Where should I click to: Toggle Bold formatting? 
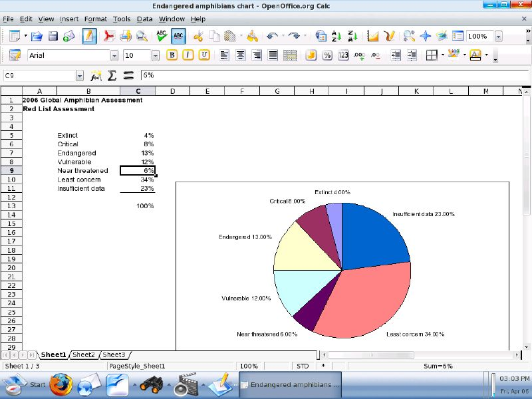tap(172, 55)
